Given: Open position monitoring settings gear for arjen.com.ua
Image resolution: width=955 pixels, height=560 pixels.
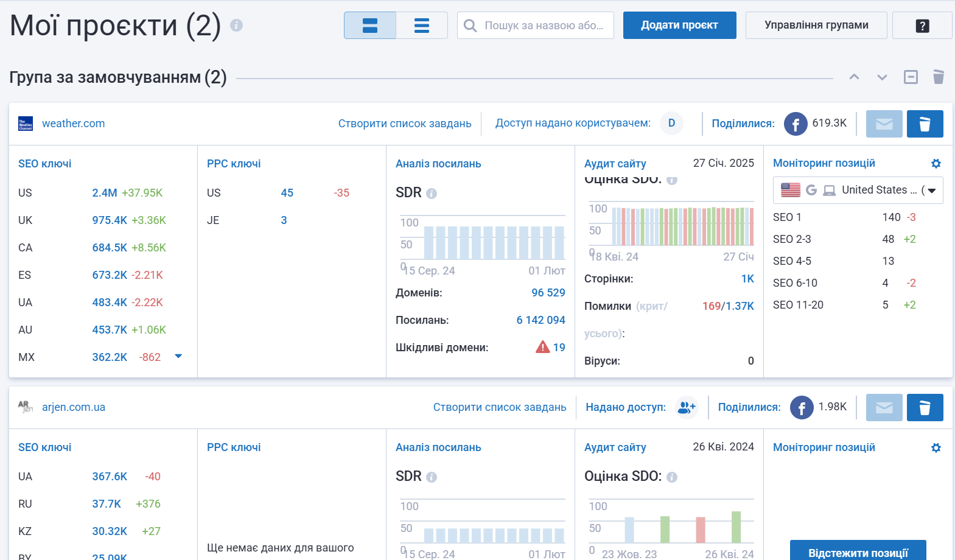Looking at the screenshot, I should coord(936,447).
